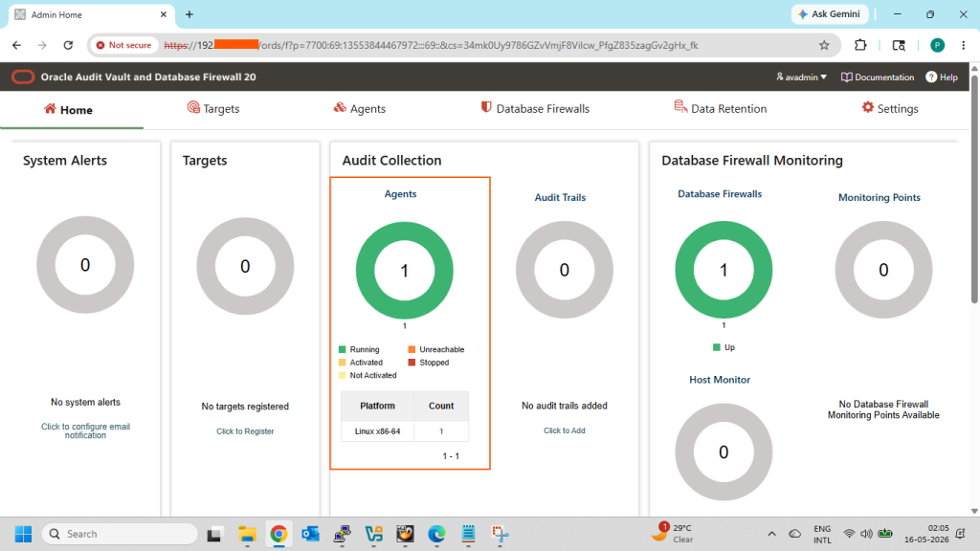Expand the avadmin user menu
This screenshot has height=551, width=980.
(801, 77)
